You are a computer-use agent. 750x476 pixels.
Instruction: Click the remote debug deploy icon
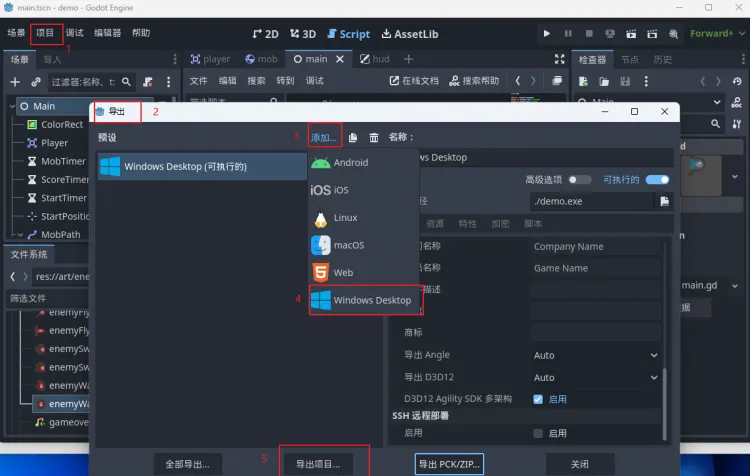click(610, 33)
